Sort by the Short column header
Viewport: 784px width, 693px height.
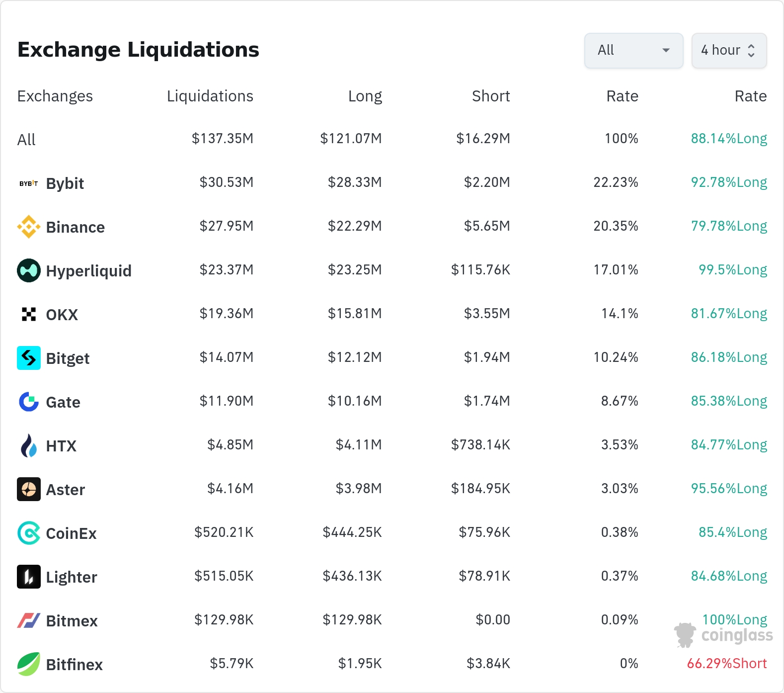491,96
